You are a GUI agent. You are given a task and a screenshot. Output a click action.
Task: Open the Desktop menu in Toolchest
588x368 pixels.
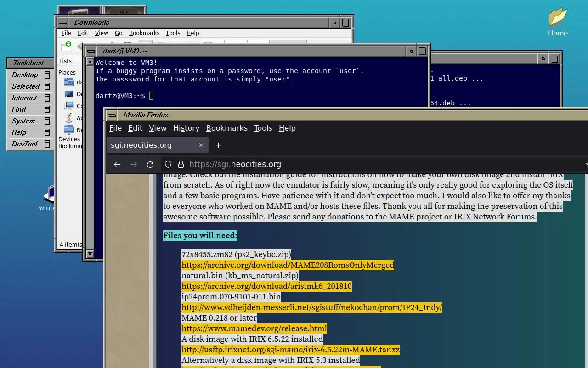(x=30, y=75)
